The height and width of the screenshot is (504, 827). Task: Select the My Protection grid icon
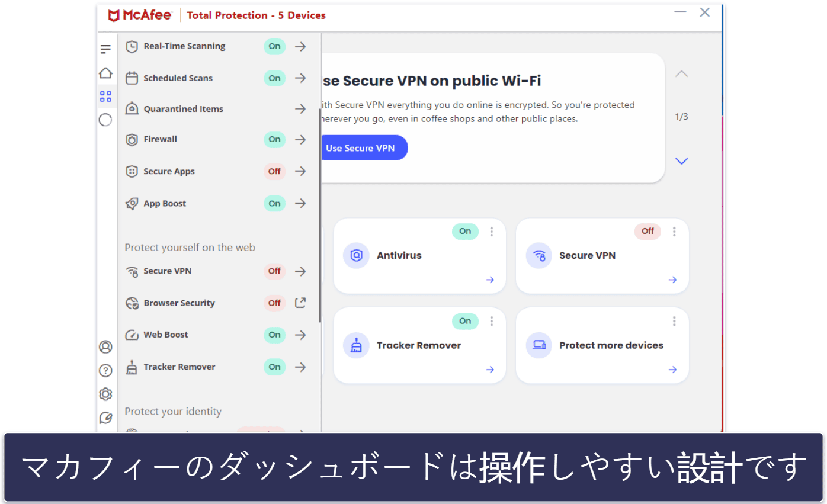click(105, 97)
